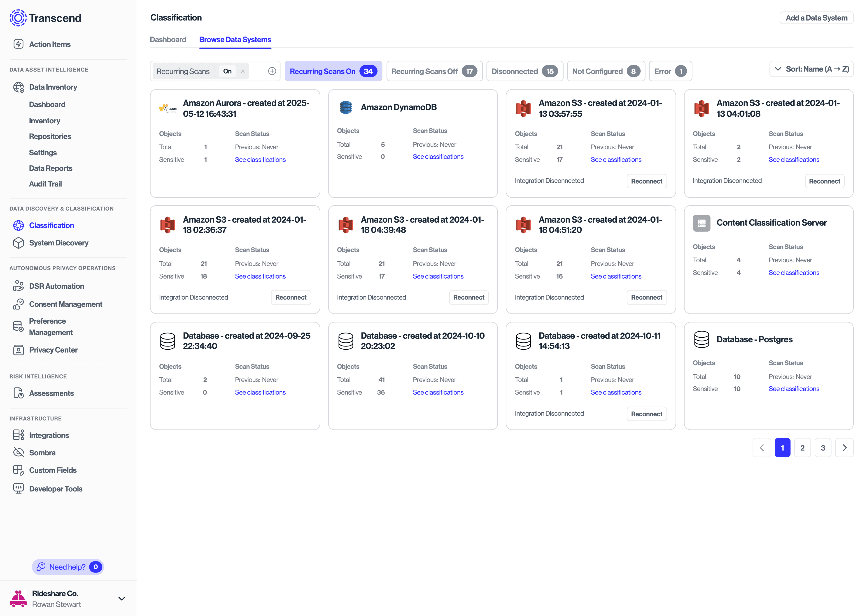Open Consent Management
The height and width of the screenshot is (616, 867).
coord(66,304)
